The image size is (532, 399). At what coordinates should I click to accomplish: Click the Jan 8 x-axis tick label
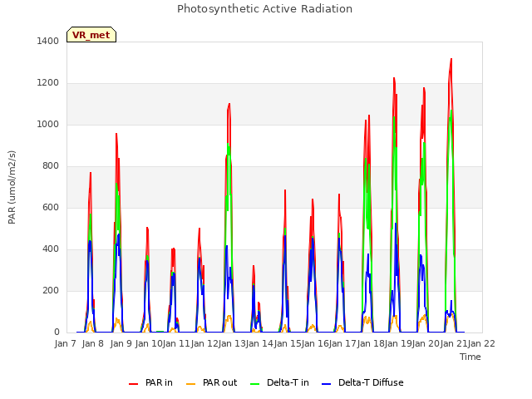[93, 343]
